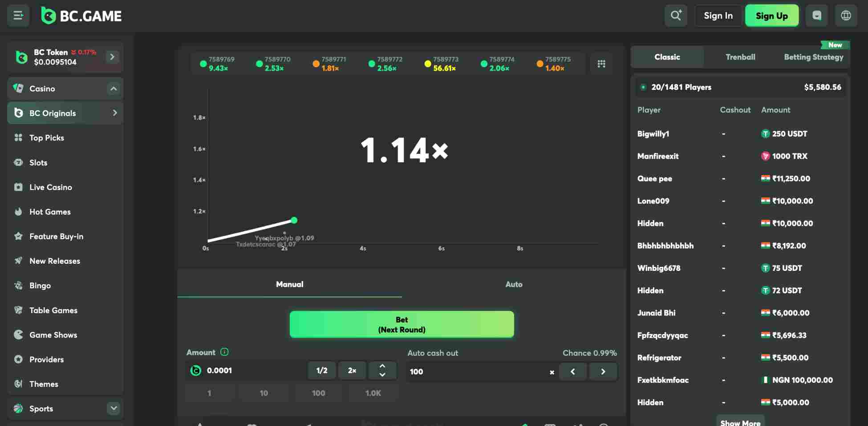Select the Betting Strategy tab
The image size is (868, 426).
point(813,57)
